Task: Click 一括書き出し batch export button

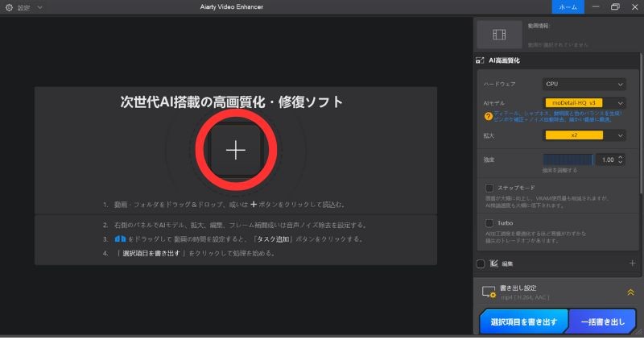Action: [602, 321]
